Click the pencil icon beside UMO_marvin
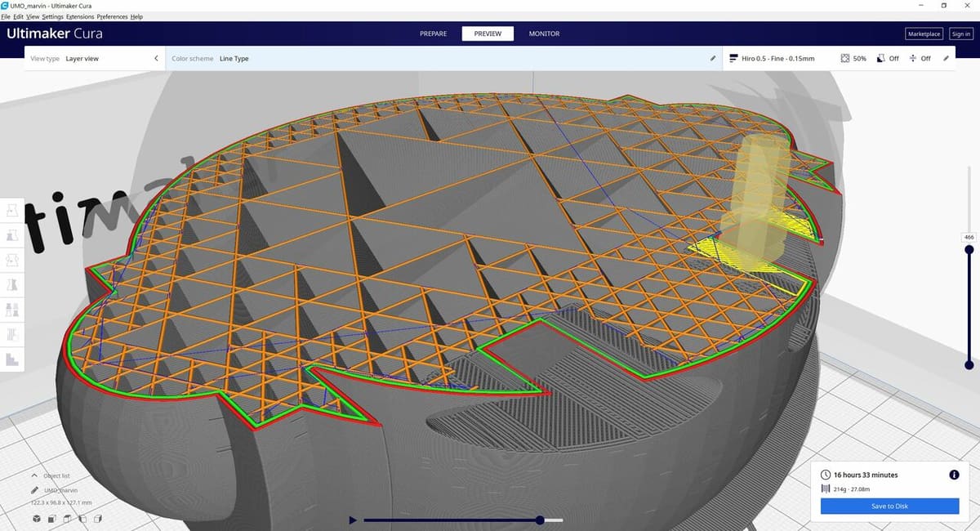 coord(34,491)
